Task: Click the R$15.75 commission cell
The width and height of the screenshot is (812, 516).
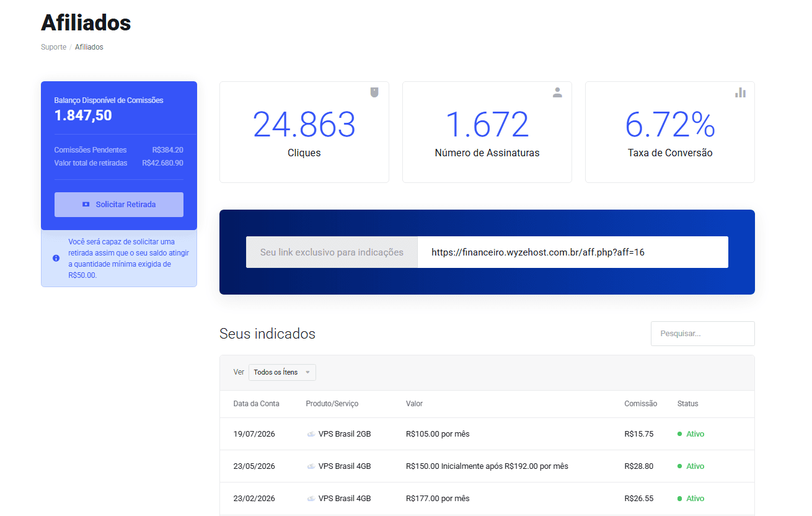Action: coord(639,434)
